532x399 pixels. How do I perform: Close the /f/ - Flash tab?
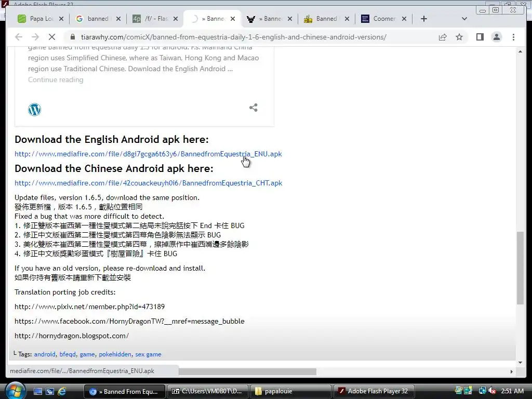click(x=176, y=19)
